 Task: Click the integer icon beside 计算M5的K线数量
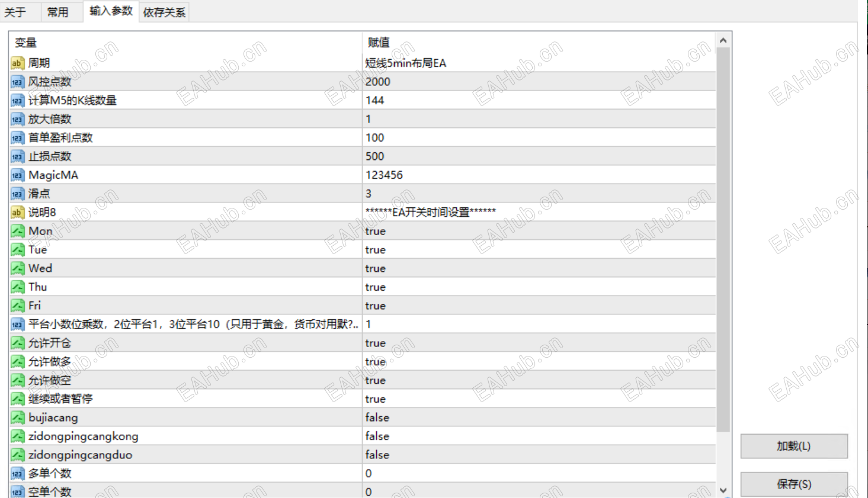[x=17, y=101]
